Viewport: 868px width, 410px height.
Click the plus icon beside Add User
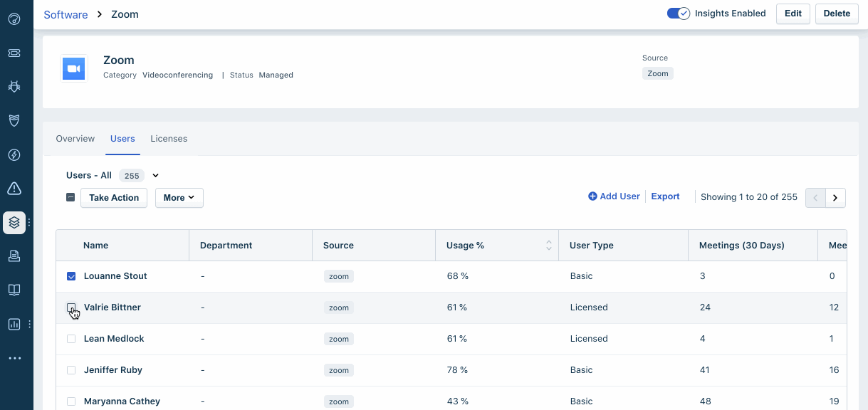pos(592,196)
